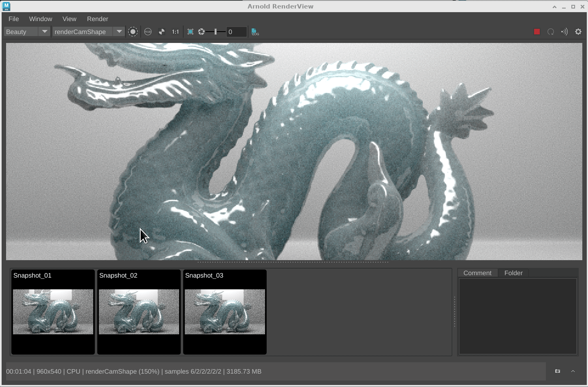Open Render settings via the gear icon
The height and width of the screenshot is (387, 588).
pyautogui.click(x=578, y=32)
